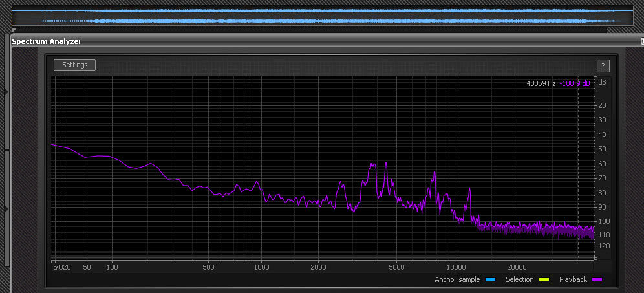Viewport: 644px width, 293px height.
Task: Click the 20000 frequency axis label
Action: [517, 267]
